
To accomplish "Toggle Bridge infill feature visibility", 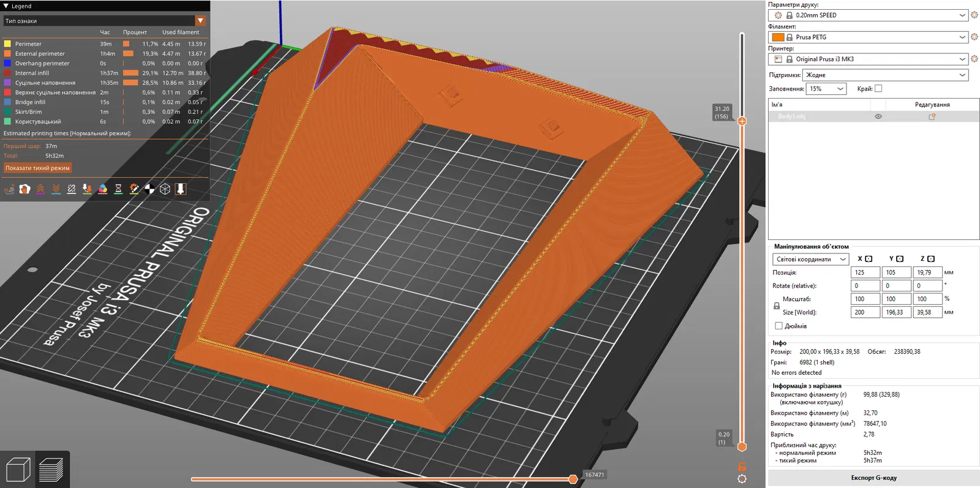I will click(7, 102).
